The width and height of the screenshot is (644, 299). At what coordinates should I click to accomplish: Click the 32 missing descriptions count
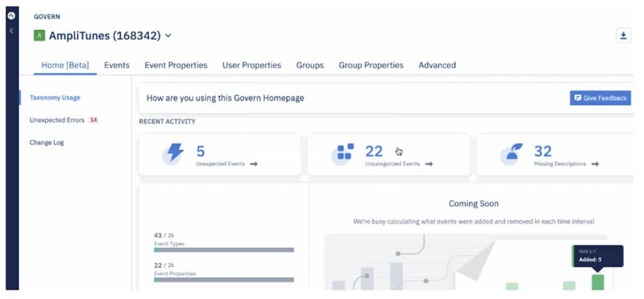click(543, 151)
